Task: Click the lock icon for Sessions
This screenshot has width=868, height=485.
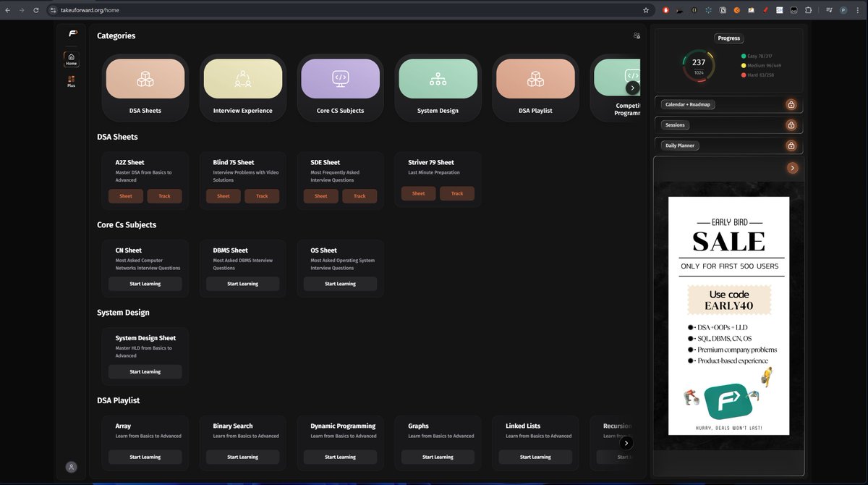Action: (x=791, y=125)
